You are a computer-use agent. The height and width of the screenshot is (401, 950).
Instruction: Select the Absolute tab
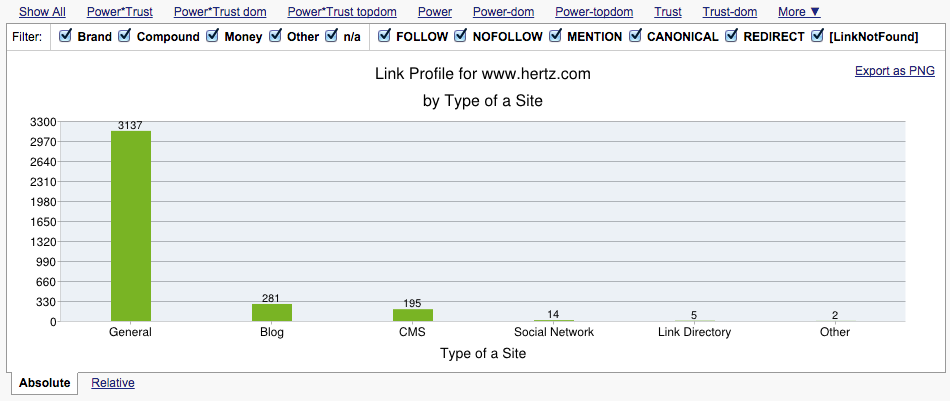[44, 383]
